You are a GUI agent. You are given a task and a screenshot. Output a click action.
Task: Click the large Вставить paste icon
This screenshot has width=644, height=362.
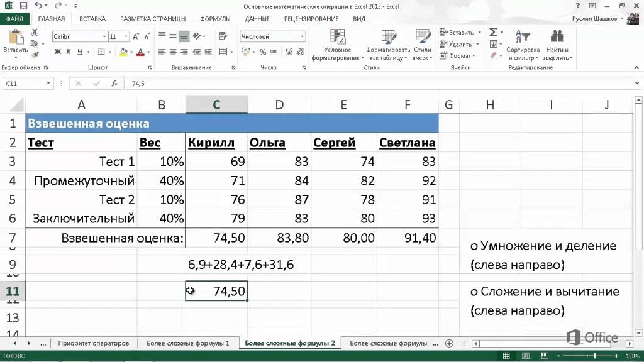(x=16, y=37)
